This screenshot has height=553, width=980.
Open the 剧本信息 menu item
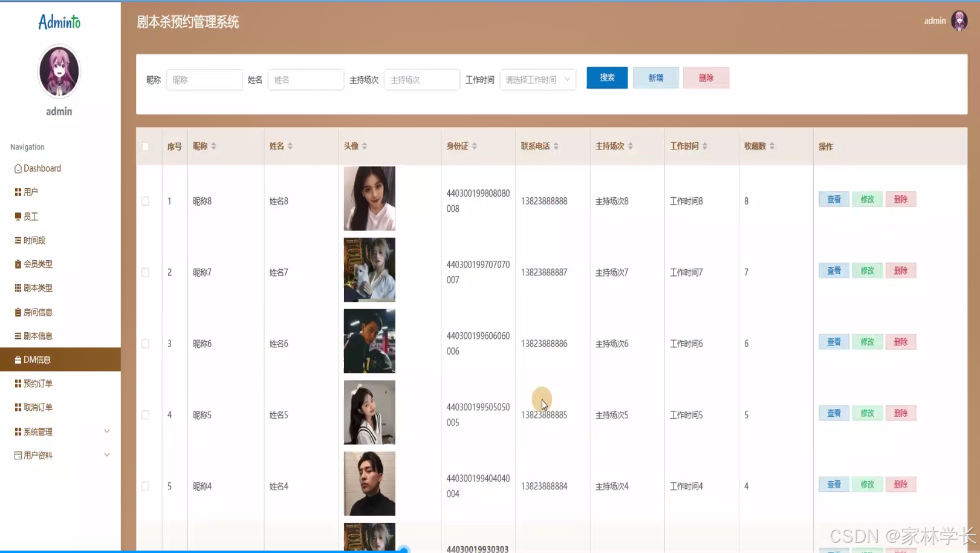[x=60, y=336]
